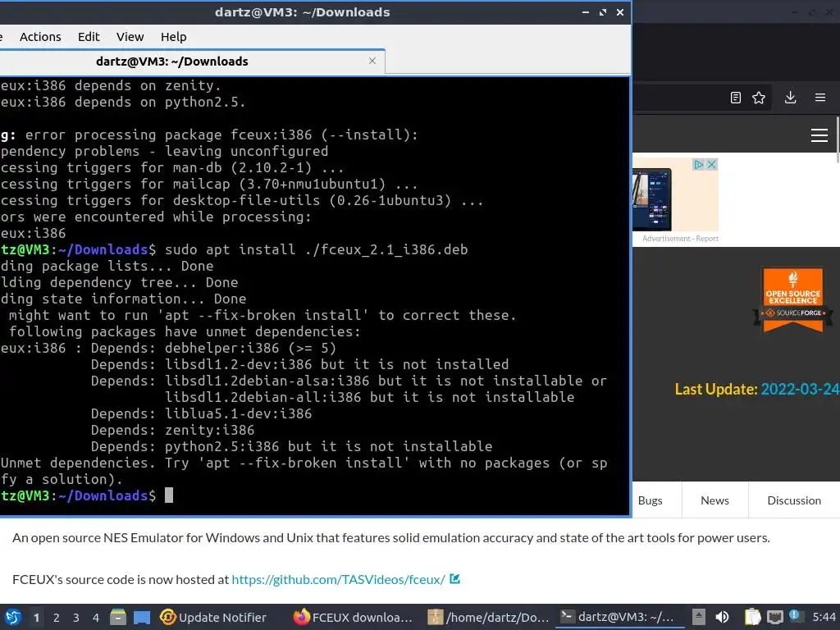
Task: Close the dartz@VM3 terminal tab
Action: point(372,61)
